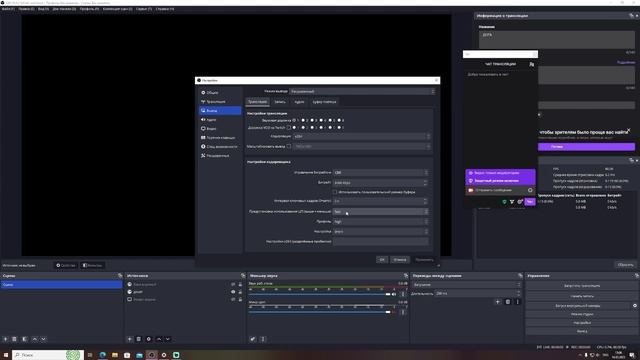Image resolution: width=640 pixels, height=360 pixels.
Task: Open advanced audio properties in mixer panel
Action: (253, 339)
